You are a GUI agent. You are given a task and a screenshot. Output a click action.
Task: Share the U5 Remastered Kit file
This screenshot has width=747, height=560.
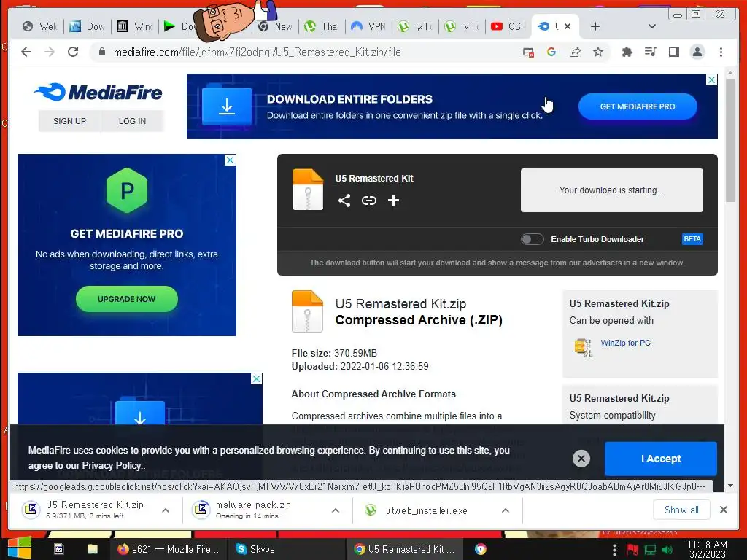(344, 201)
